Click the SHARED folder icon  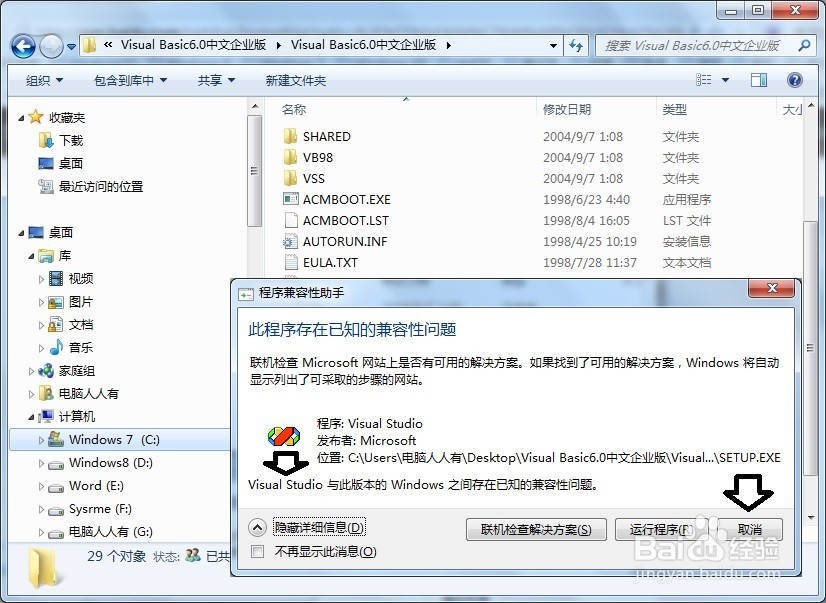pos(290,136)
